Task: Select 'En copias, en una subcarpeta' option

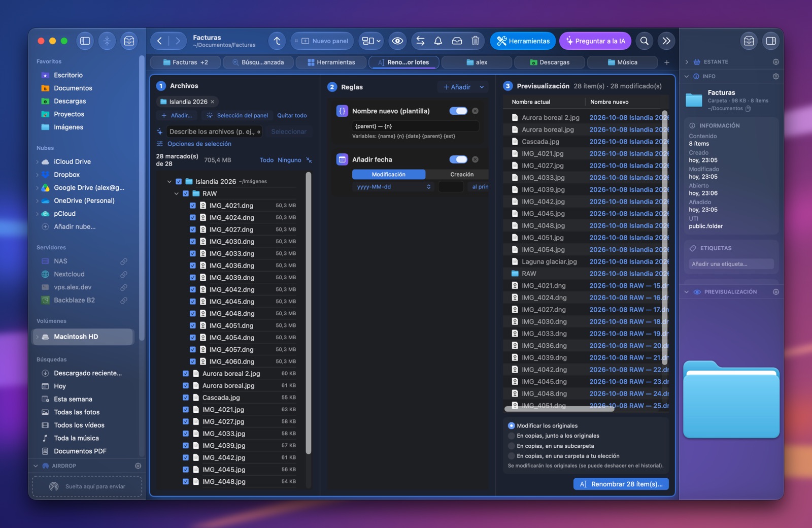Action: pos(512,446)
